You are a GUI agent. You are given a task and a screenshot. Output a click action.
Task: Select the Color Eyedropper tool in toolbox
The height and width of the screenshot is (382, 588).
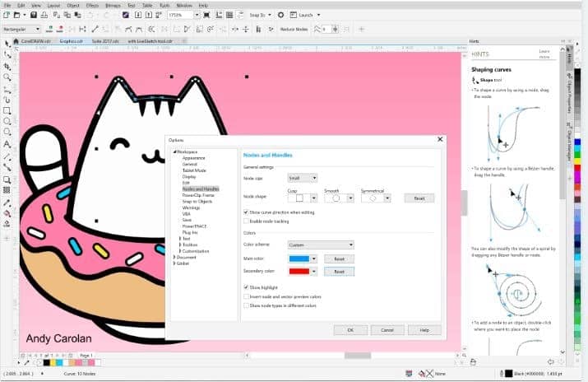point(7,203)
